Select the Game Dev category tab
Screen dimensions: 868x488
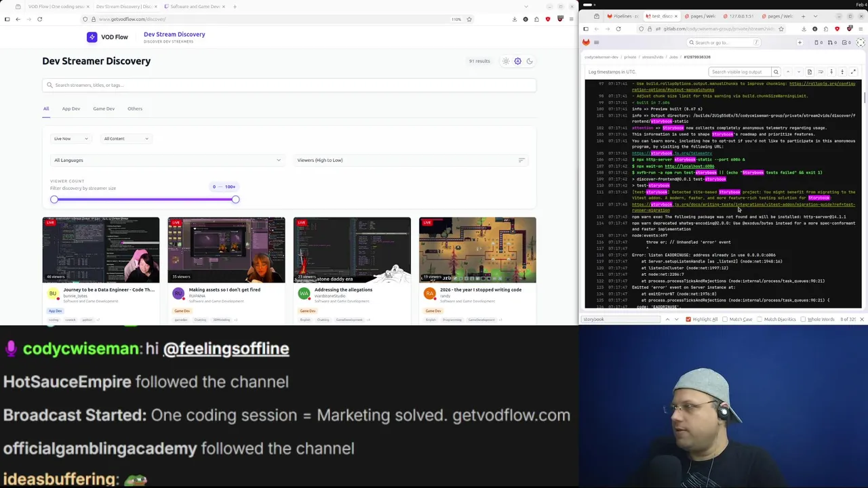click(104, 108)
